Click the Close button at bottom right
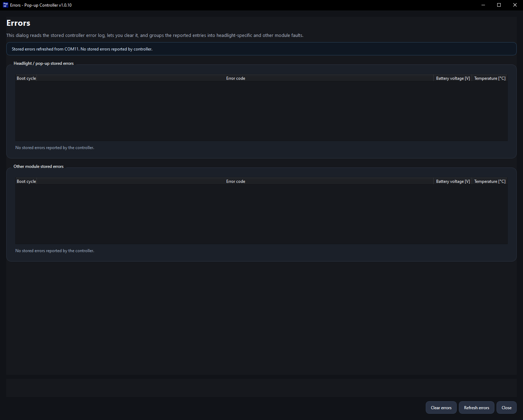The image size is (523, 420). [506, 407]
